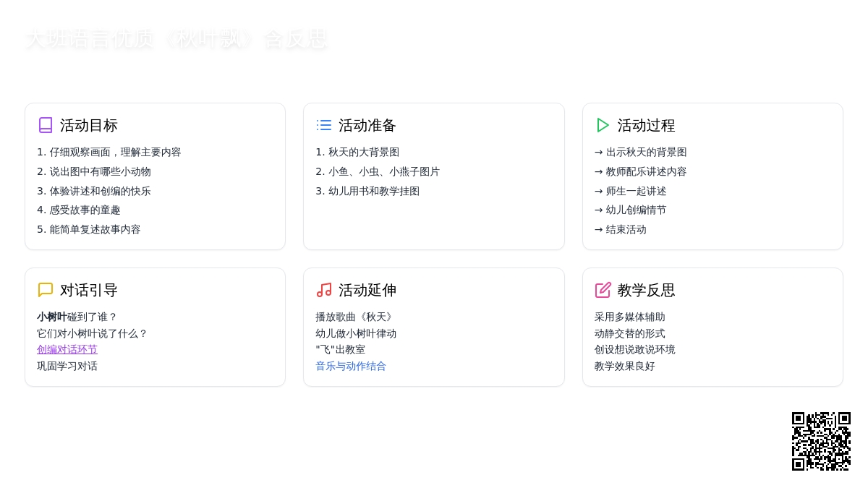
Task: Click the list icon beside 活动准备
Action: [324, 125]
